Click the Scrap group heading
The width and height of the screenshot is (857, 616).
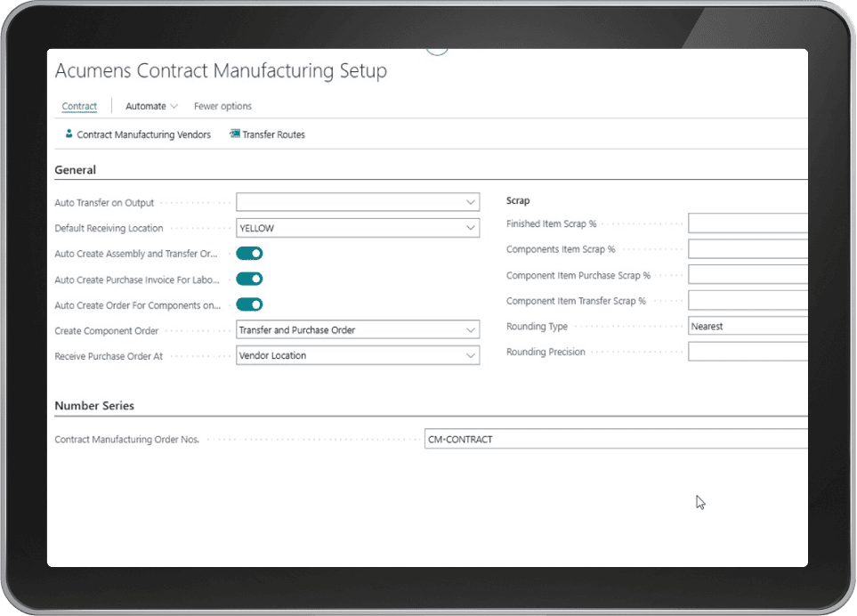518,200
